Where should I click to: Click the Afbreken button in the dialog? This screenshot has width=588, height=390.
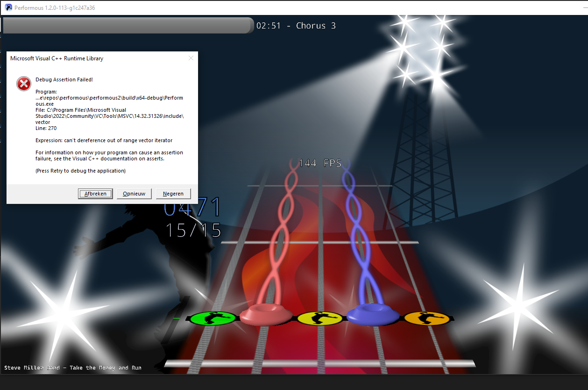pos(95,194)
